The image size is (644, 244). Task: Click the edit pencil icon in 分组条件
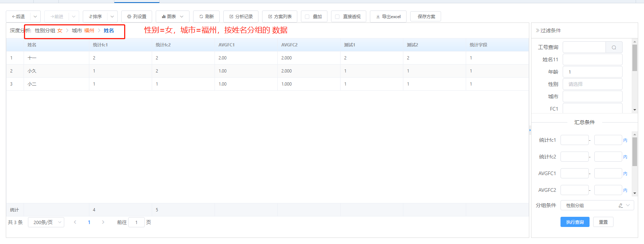[x=621, y=206]
